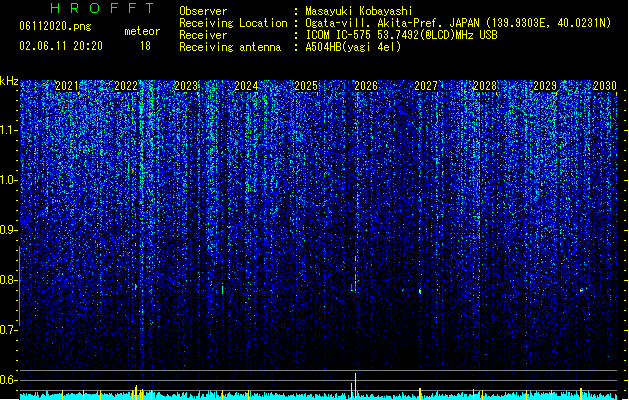This screenshot has width=629, height=400.
Task: Click the 0.9 frequency axis label
Action: [x=8, y=230]
